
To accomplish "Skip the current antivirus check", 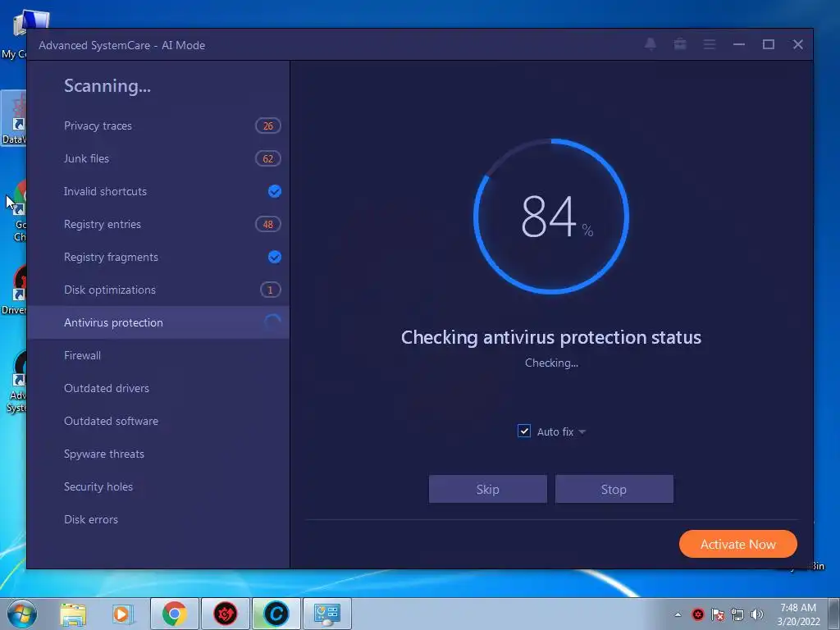I will [x=488, y=489].
